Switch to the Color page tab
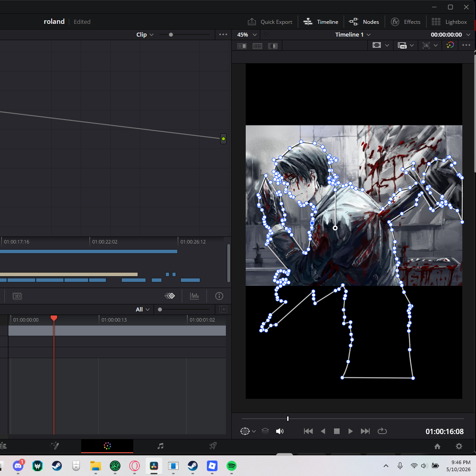This screenshot has height=476, width=476. 107,446
